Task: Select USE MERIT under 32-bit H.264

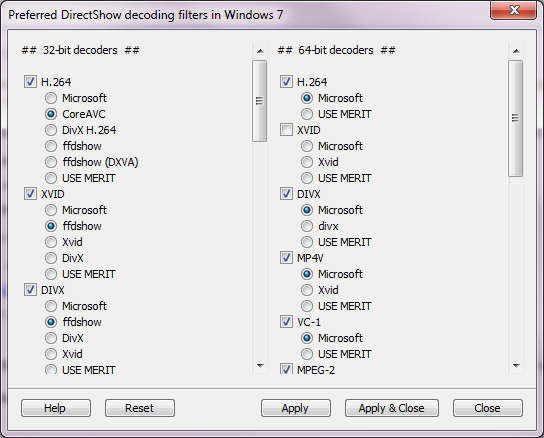Action: pos(51,178)
